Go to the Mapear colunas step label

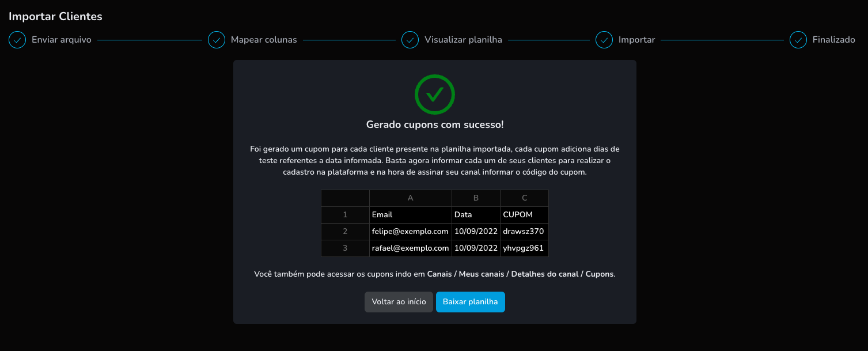(264, 40)
